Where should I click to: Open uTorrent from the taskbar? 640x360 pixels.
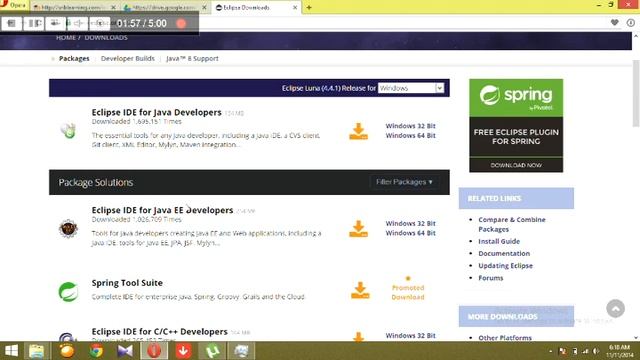coord(212,351)
